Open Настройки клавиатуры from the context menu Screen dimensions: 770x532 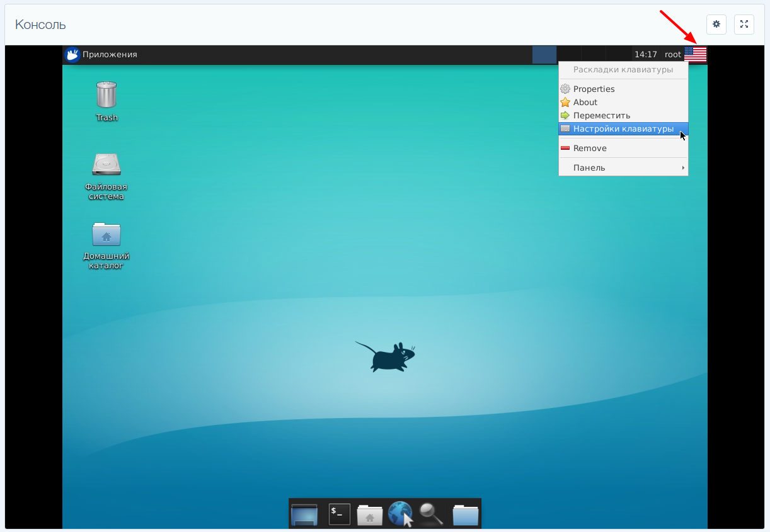click(623, 128)
